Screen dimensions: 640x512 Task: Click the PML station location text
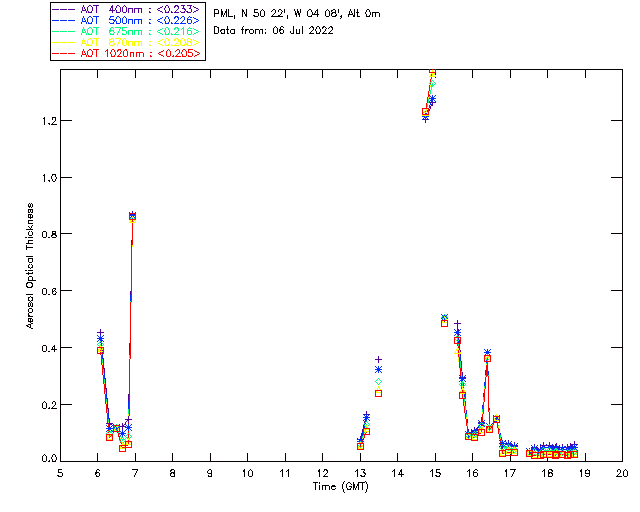(x=297, y=14)
